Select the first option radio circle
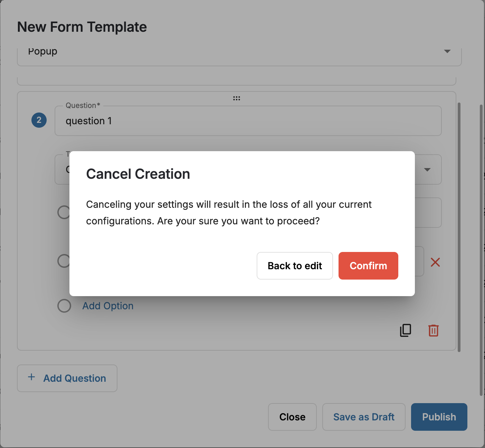Image resolution: width=485 pixels, height=448 pixels. click(64, 212)
